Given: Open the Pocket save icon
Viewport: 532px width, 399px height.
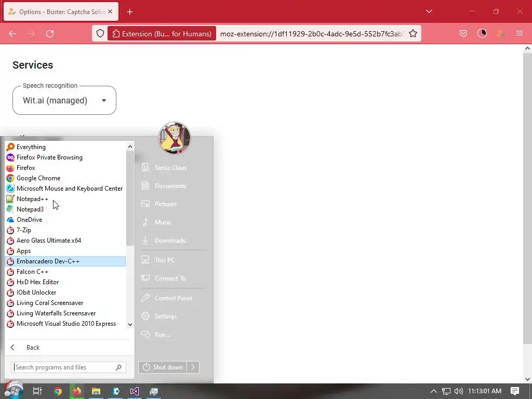Looking at the screenshot, I should 463,34.
